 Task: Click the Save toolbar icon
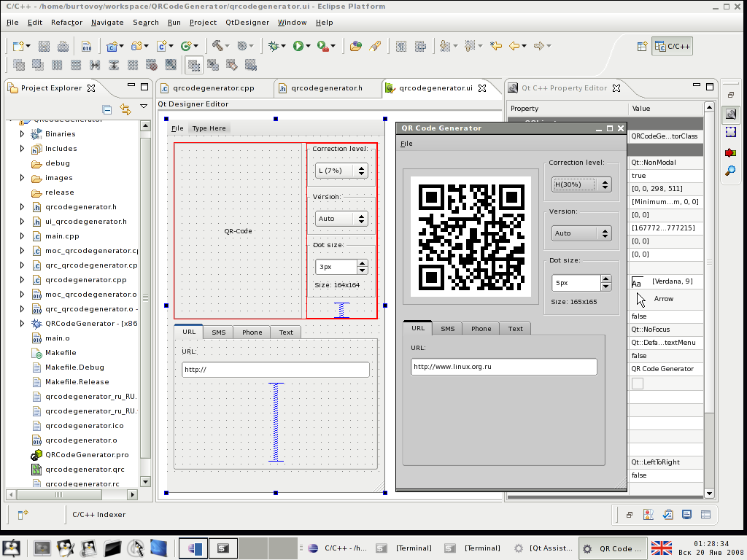[x=44, y=46]
